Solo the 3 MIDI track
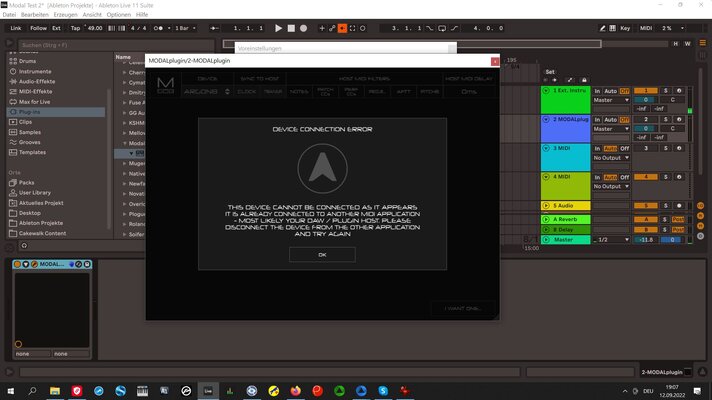 click(x=666, y=148)
